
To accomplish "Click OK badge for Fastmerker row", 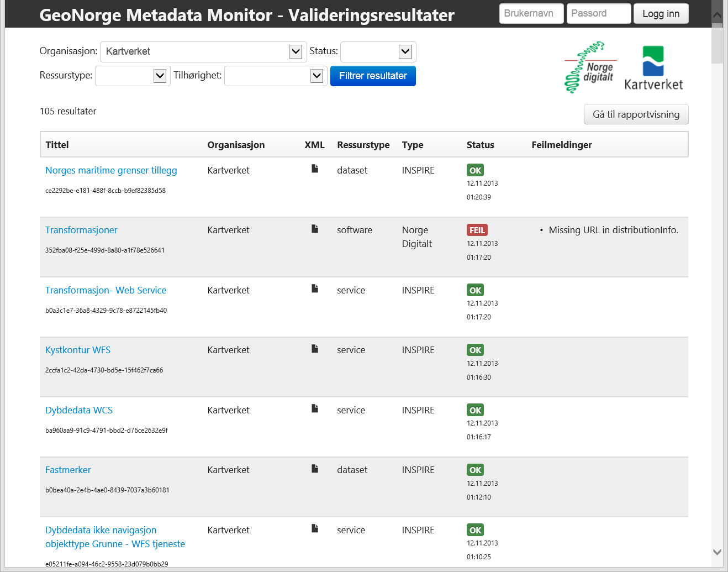I will click(x=475, y=470).
